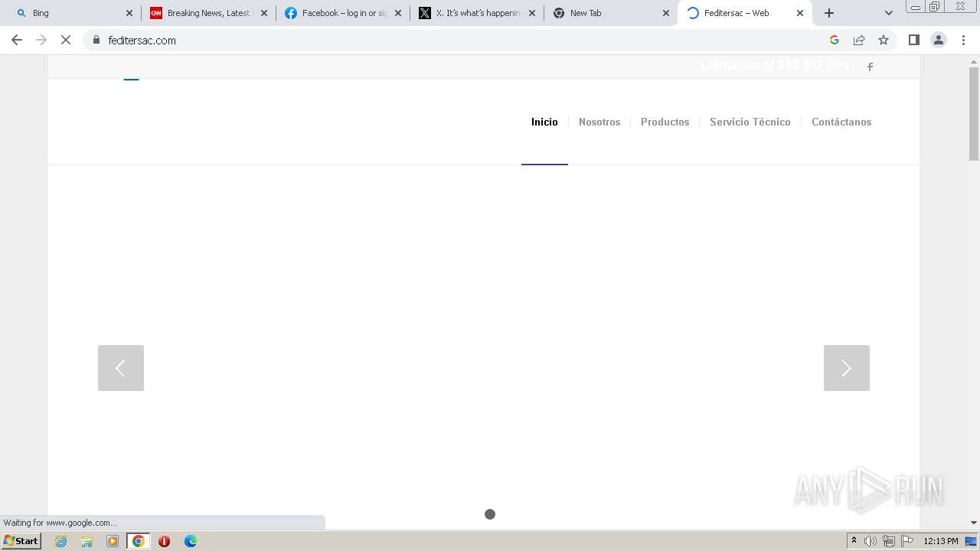This screenshot has height=551, width=980.
Task: Click the clock showing 12:13 PM
Action: pyautogui.click(x=941, y=541)
